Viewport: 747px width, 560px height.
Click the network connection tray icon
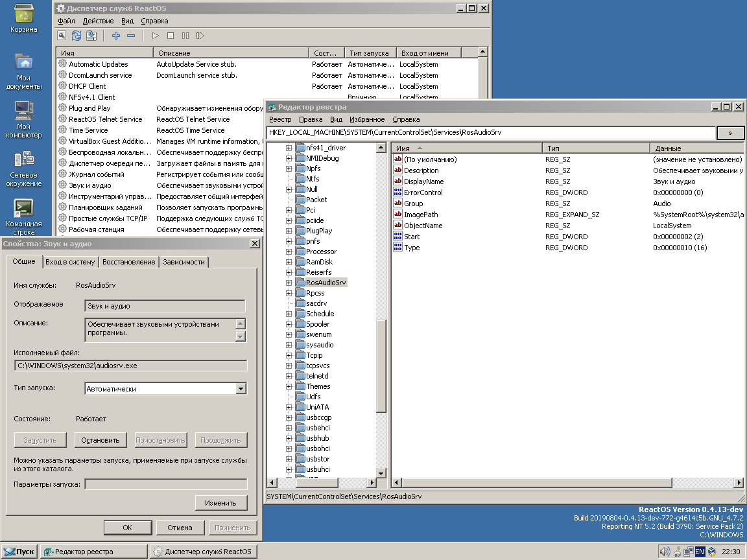(x=689, y=552)
